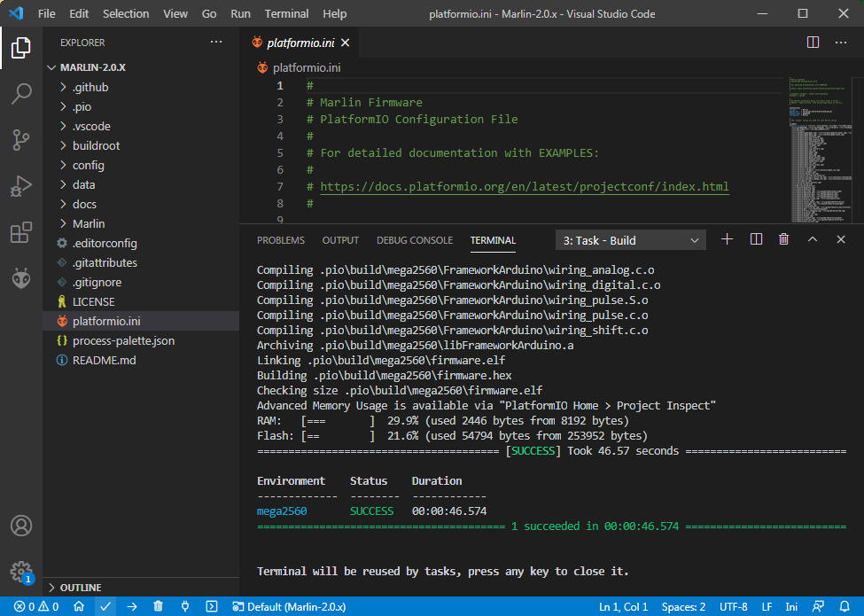Add a new terminal with plus icon

[x=728, y=239]
